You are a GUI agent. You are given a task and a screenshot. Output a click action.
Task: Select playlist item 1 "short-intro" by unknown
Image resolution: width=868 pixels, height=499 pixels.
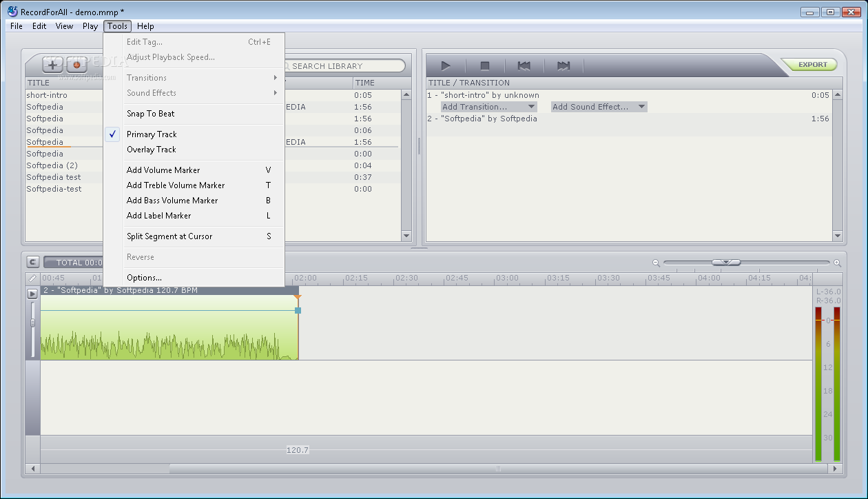629,95
